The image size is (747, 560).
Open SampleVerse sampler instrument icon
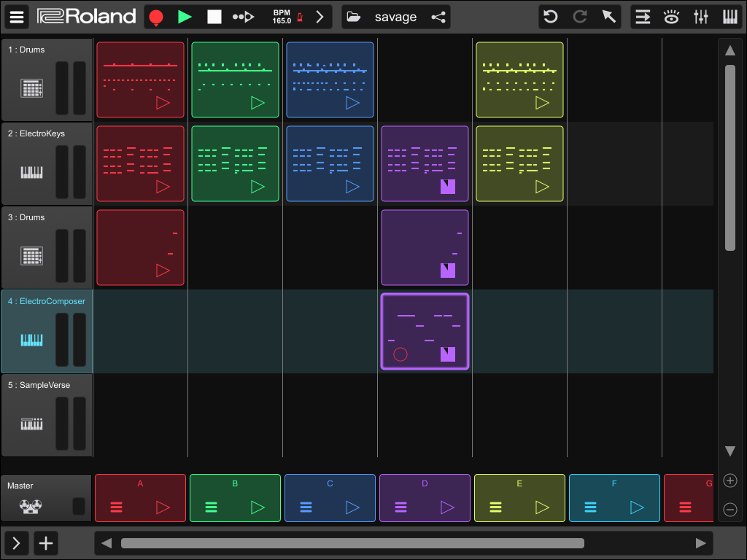(x=32, y=424)
